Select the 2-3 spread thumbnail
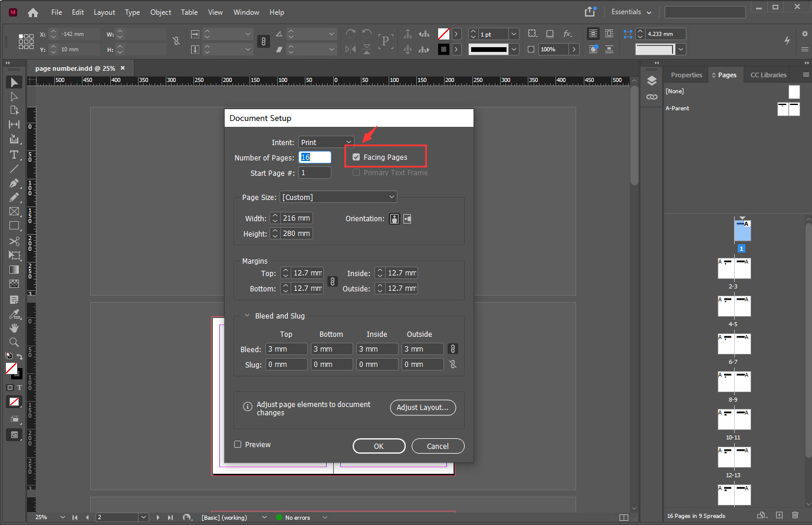 (x=734, y=269)
